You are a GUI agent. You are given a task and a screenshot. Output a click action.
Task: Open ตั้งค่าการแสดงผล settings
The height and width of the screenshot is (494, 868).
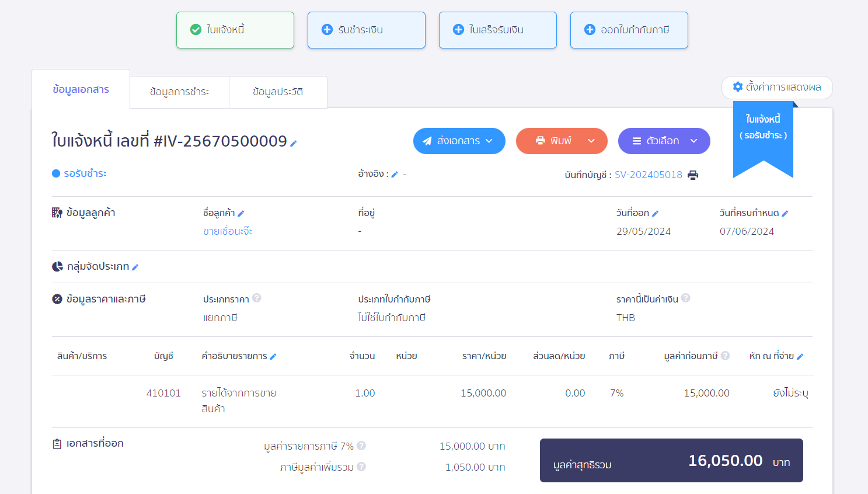click(x=777, y=88)
